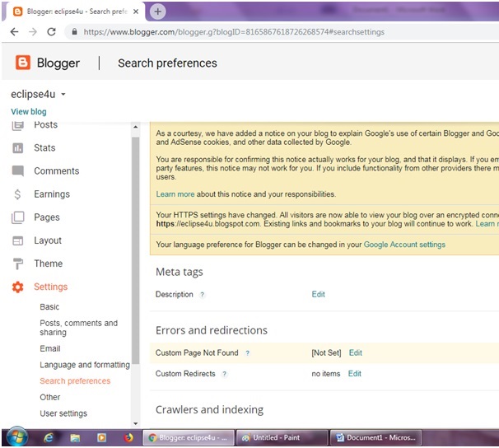Open a new browser tab
499x448 pixels.
point(157,12)
